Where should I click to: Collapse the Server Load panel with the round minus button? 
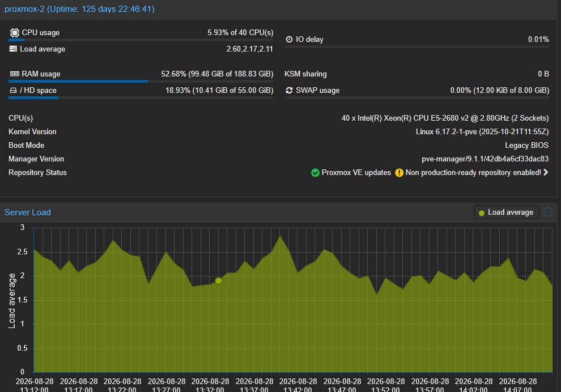pyautogui.click(x=548, y=212)
